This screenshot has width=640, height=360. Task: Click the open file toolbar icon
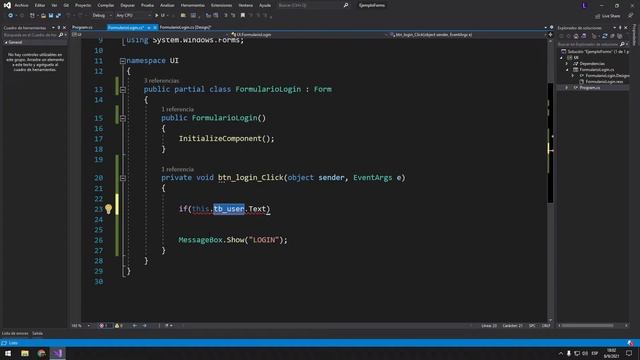tap(43, 16)
